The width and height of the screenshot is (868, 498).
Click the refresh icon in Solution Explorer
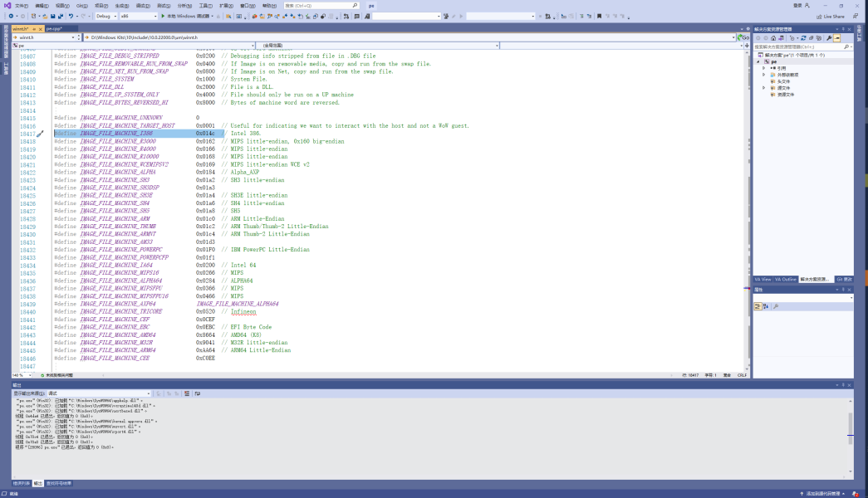802,37
